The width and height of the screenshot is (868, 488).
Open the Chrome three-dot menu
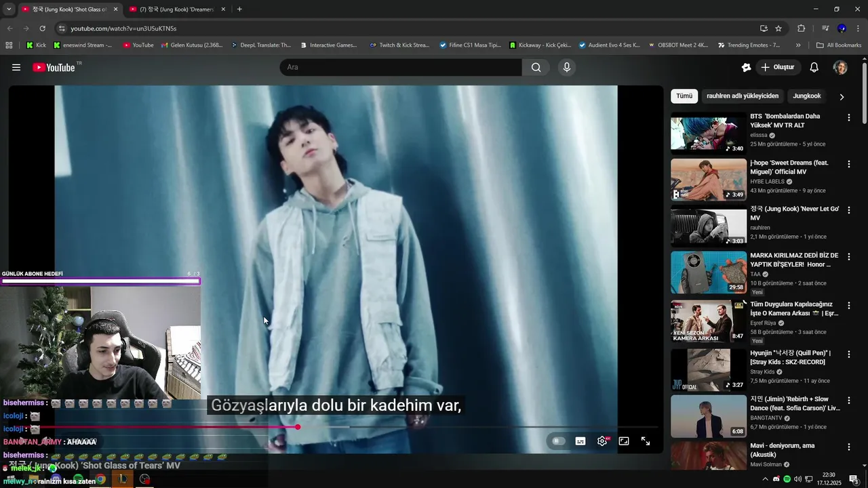tap(858, 28)
